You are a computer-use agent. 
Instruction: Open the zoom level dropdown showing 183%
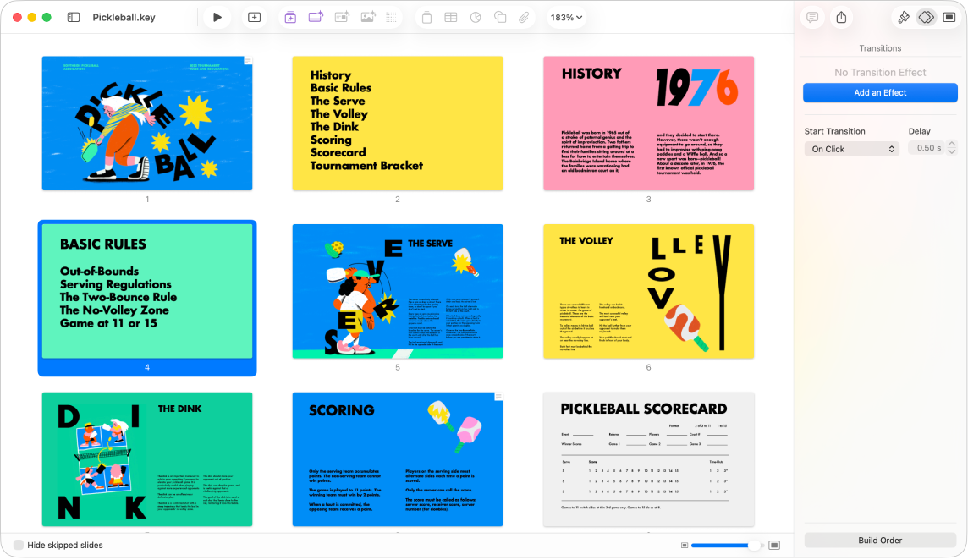pyautogui.click(x=567, y=17)
